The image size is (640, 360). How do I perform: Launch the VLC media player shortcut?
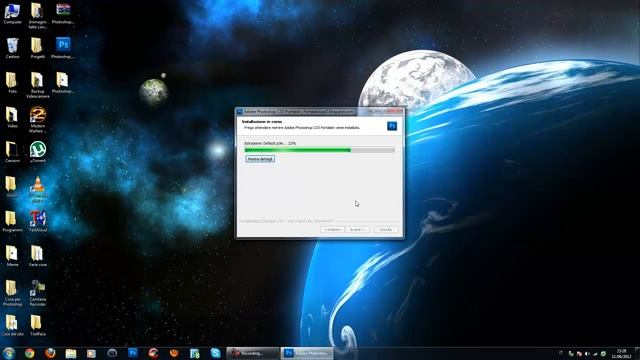point(38,189)
